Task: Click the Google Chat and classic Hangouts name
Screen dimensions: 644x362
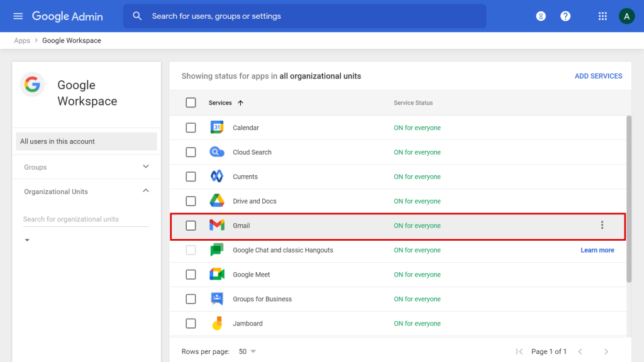Action: tap(282, 250)
